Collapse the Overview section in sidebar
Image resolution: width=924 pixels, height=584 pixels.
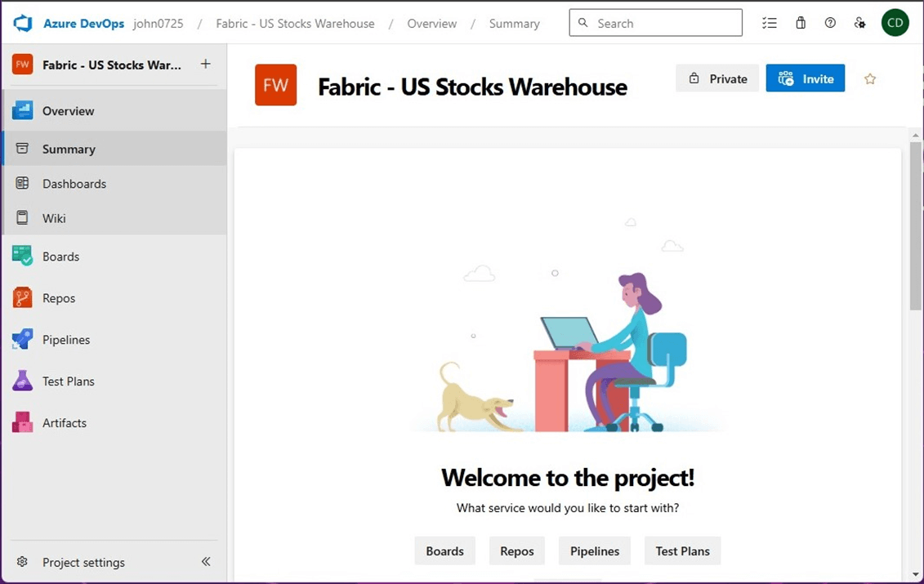69,111
